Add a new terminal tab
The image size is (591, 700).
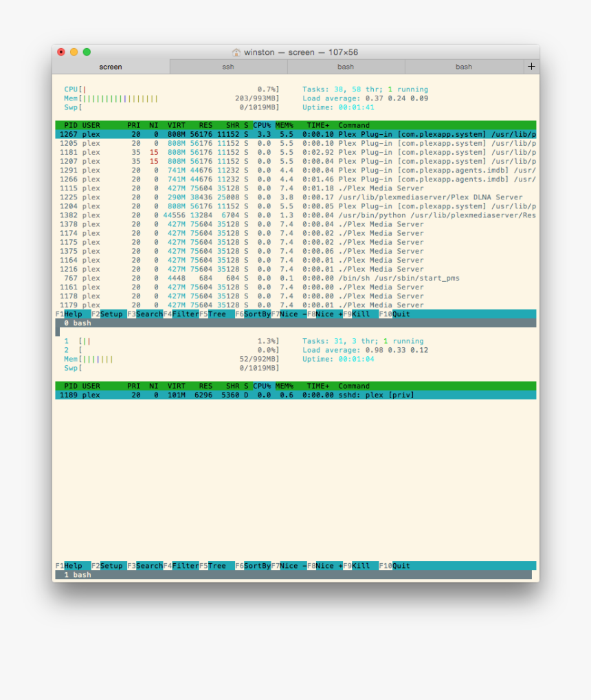coord(531,67)
